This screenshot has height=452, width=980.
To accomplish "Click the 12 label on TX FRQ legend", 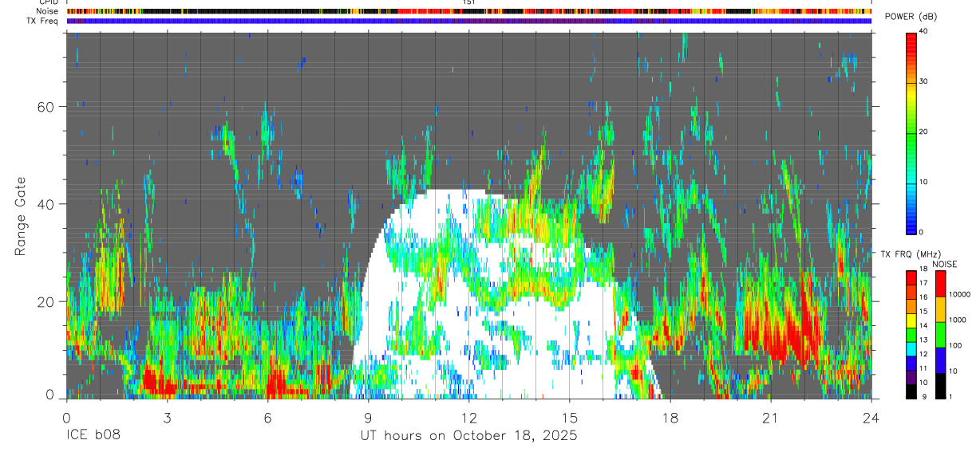I will point(923,354).
